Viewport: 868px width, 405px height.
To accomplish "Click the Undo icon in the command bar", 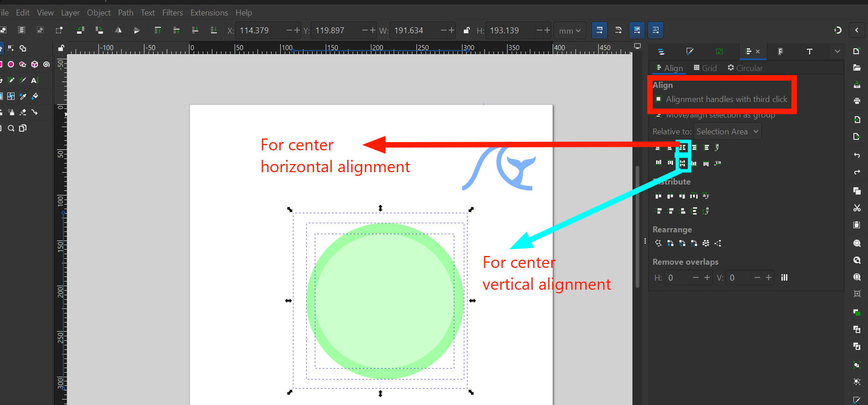I will coord(857,155).
